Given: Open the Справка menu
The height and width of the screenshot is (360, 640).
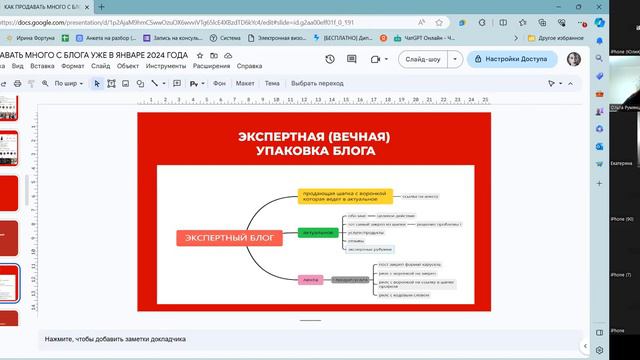Looking at the screenshot, I should coord(249,66).
